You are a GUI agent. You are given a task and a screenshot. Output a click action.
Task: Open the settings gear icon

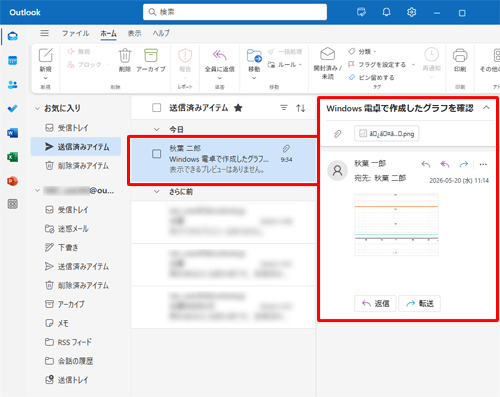[x=412, y=12]
